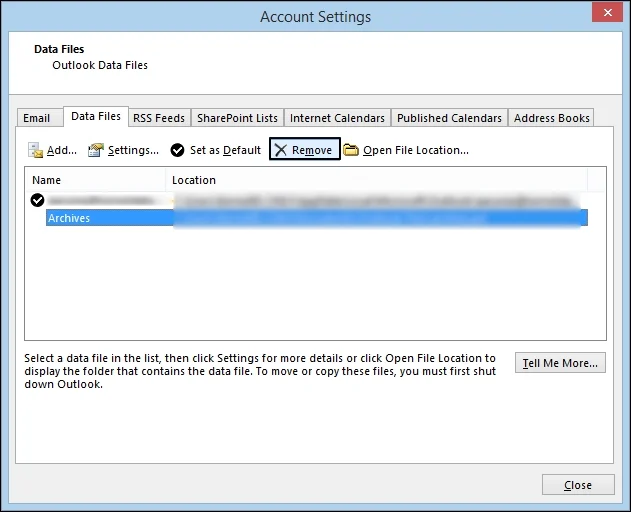Click the Open File Location folder icon
The height and width of the screenshot is (512, 631).
(351, 150)
